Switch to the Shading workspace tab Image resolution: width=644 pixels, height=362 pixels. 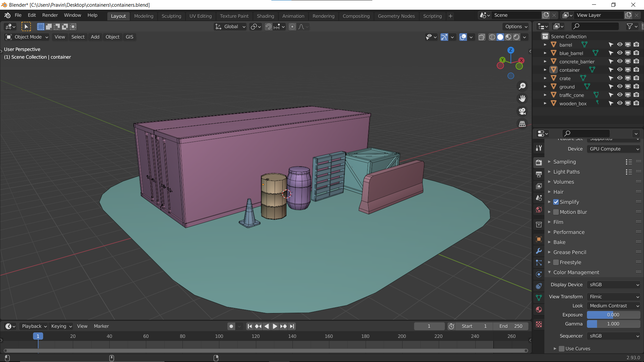(x=265, y=16)
